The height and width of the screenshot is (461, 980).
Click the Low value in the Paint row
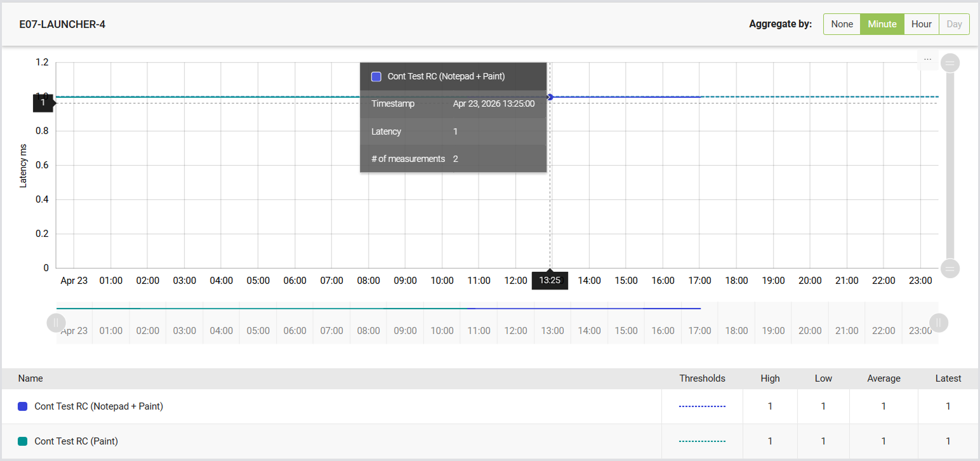coord(823,441)
